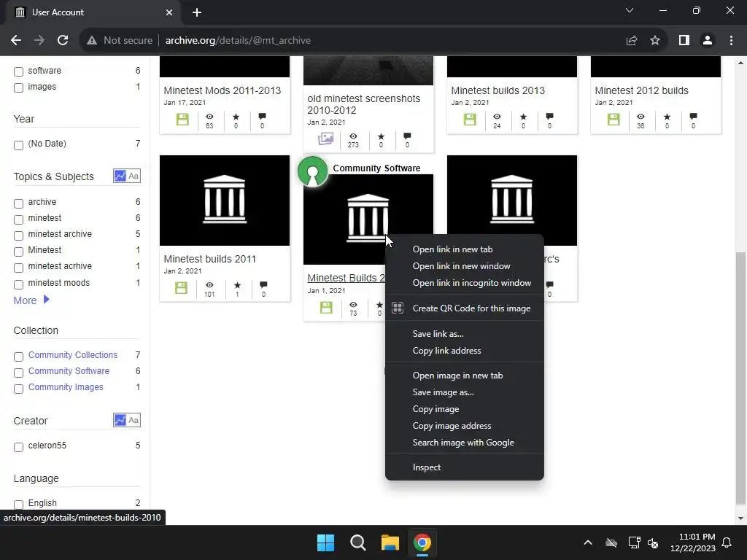
Task: Click the Minetest builds 2011 thumbnail
Action: pyautogui.click(x=225, y=200)
